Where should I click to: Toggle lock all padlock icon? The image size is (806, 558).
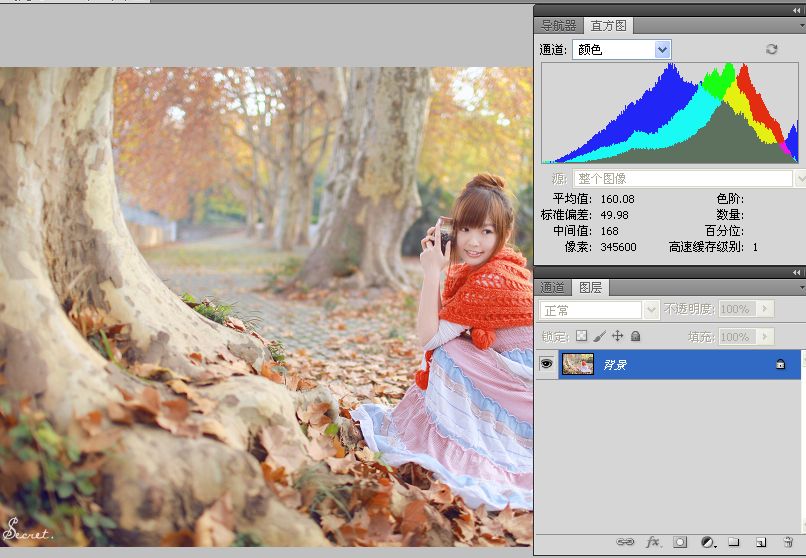click(x=635, y=337)
